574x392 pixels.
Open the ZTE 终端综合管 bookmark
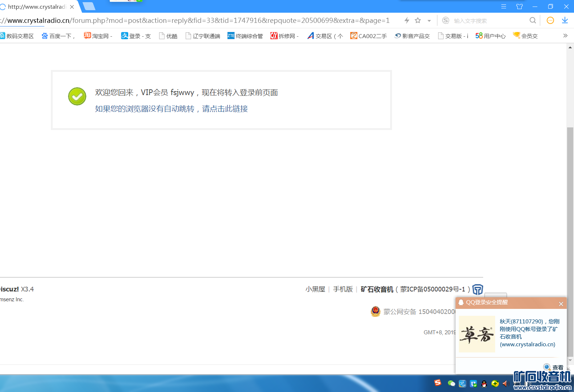pyautogui.click(x=245, y=36)
